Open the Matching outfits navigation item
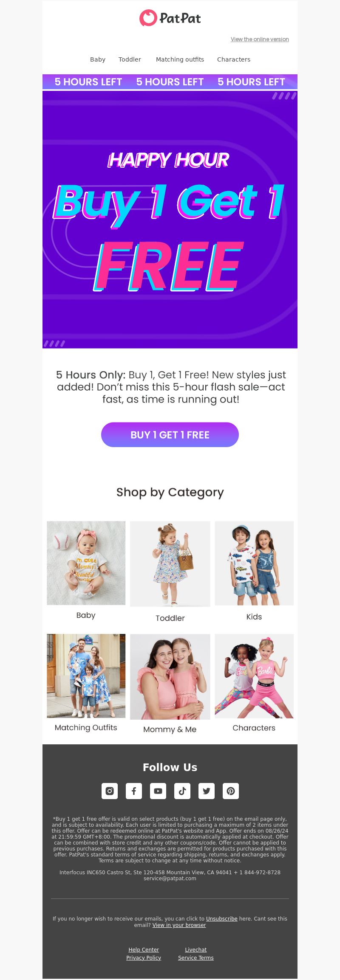 (180, 59)
